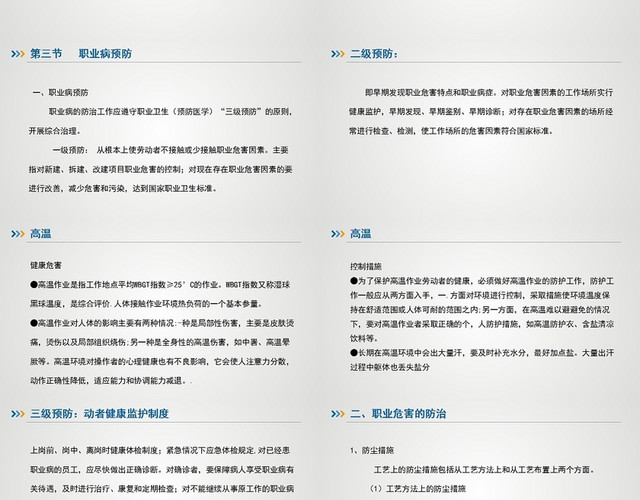This screenshot has height=500, width=640.
Task: Select the 高温 heading above 控制措施
Action: click(x=360, y=234)
